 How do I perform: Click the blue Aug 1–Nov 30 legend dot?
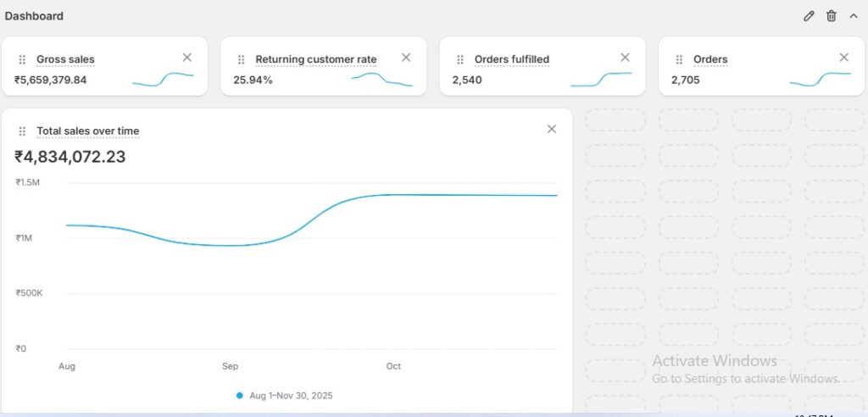(240, 396)
